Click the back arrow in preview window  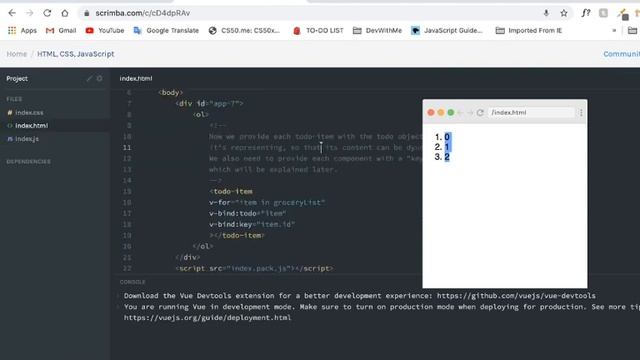[460, 113]
